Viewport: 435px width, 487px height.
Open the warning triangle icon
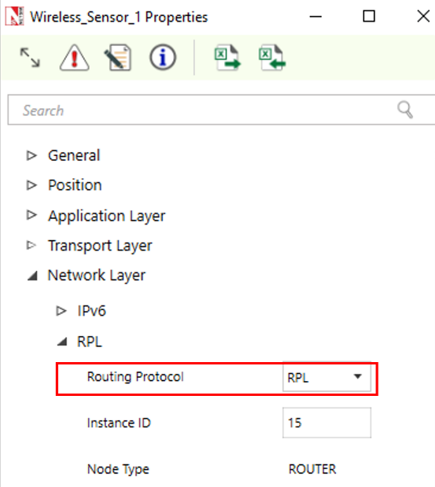click(74, 57)
